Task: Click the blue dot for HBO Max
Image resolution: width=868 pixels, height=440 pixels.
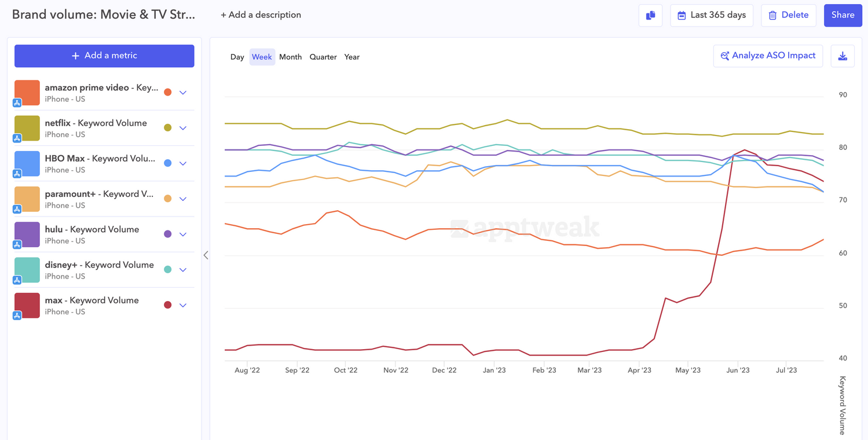Action: coord(168,163)
